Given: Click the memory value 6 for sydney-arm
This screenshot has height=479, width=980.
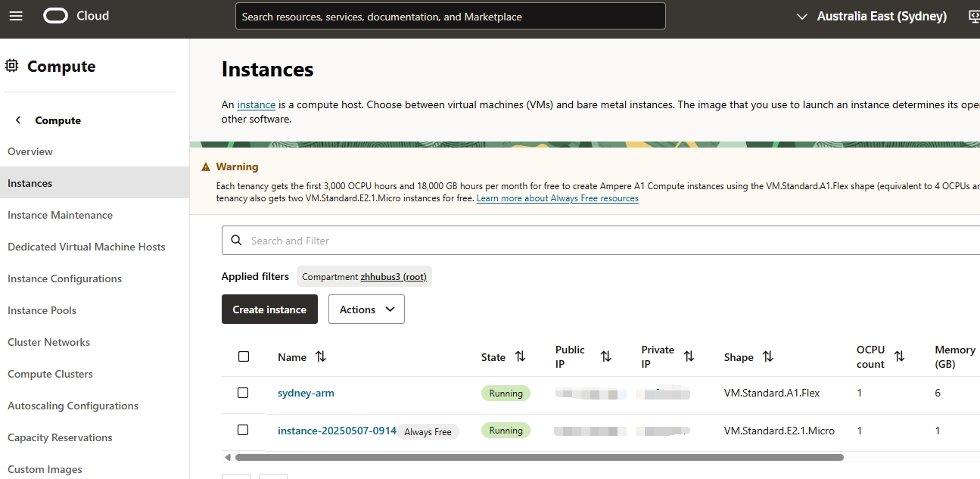Looking at the screenshot, I should pos(938,393).
